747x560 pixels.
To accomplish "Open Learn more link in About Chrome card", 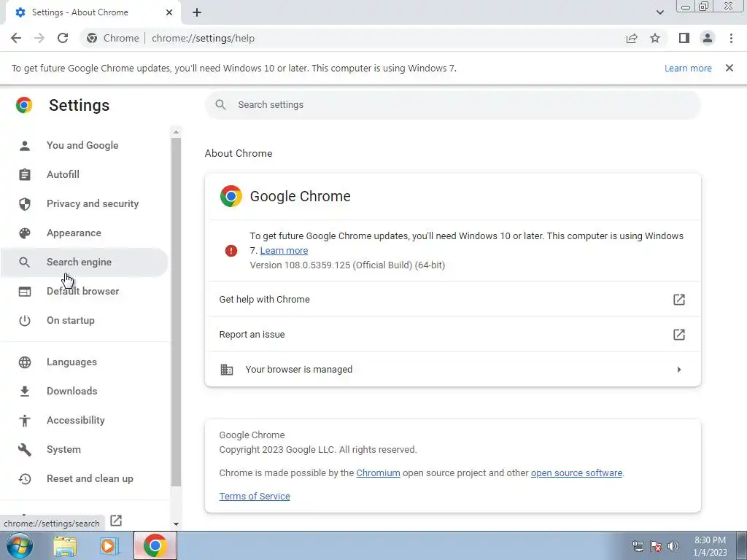I will tap(284, 251).
